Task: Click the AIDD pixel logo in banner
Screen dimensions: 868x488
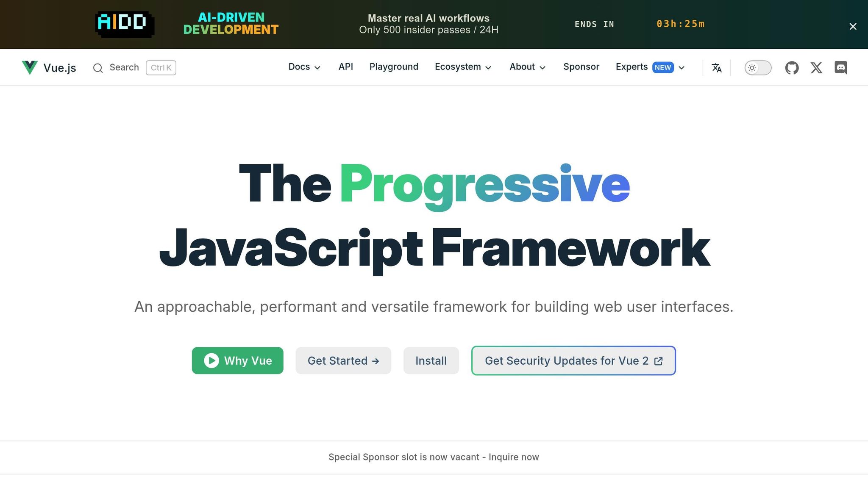Action: click(x=125, y=24)
